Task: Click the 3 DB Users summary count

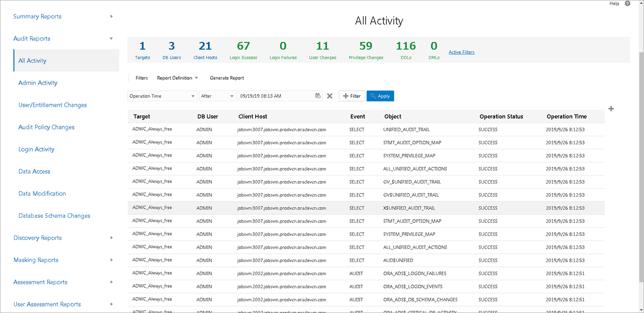Action: coord(172,50)
